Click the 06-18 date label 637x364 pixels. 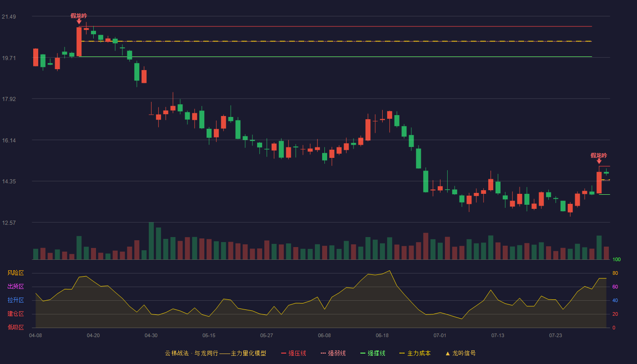[382, 335]
